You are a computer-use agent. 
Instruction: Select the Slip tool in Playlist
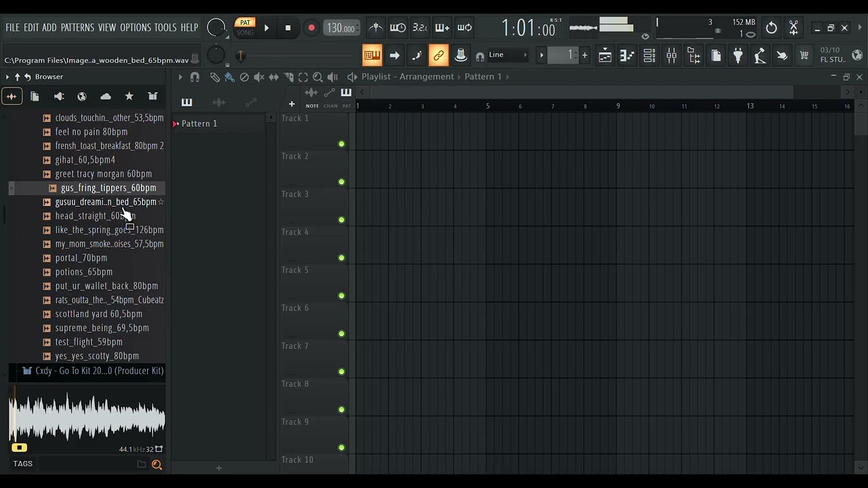pyautogui.click(x=274, y=77)
